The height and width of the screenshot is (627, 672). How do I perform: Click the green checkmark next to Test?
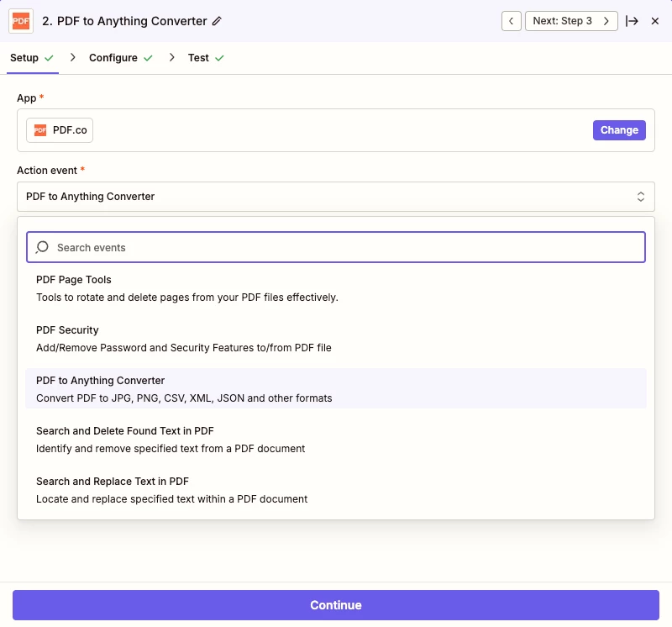(x=219, y=58)
